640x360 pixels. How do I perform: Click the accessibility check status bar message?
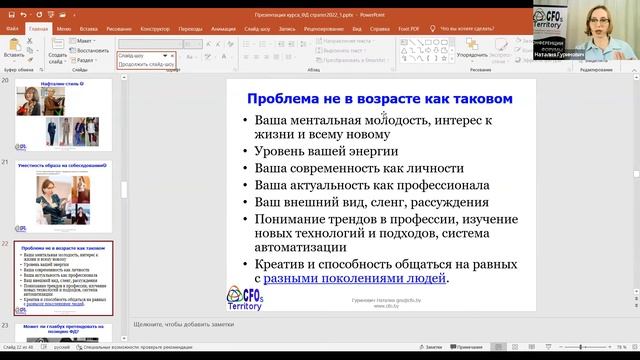point(134,347)
